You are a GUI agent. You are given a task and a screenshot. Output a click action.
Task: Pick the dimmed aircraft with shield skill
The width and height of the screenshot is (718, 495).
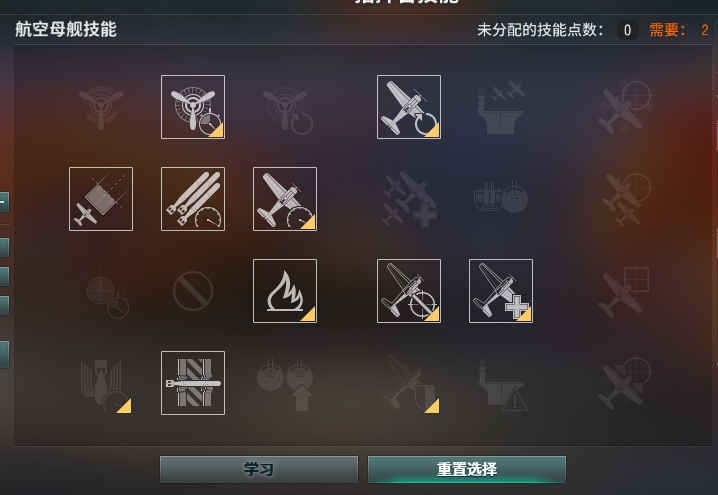click(410, 384)
